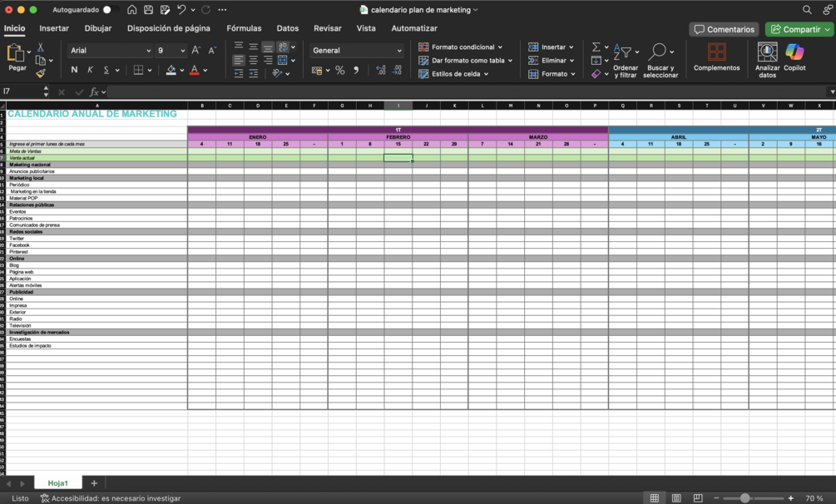
Task: Open the Eliminar cells dropdown
Action: 552,60
